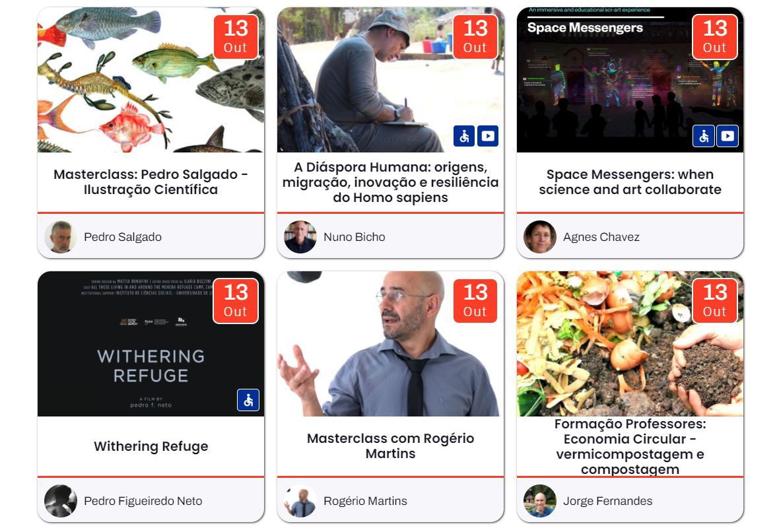Click video icon on A Diáspora Humana card
Screen dimensions: 779x532
click(x=488, y=136)
